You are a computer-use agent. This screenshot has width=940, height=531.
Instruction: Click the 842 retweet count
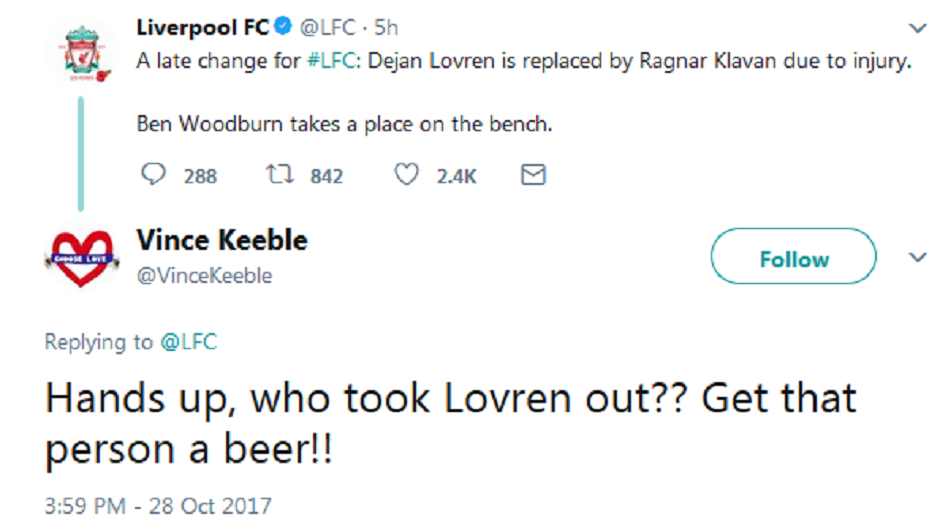[326, 176]
